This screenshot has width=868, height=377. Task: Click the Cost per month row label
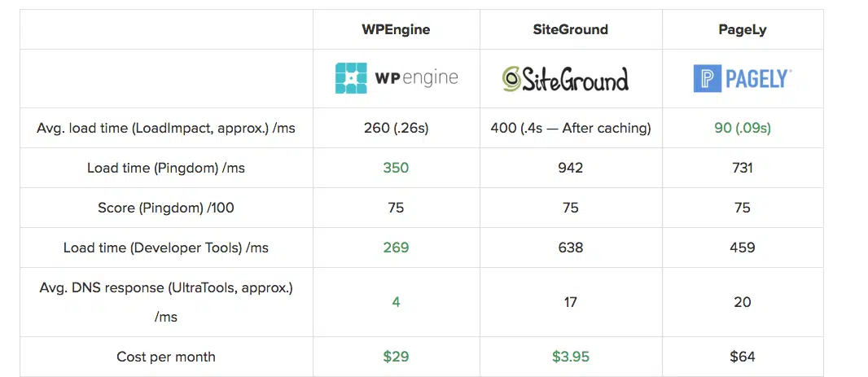166,357
